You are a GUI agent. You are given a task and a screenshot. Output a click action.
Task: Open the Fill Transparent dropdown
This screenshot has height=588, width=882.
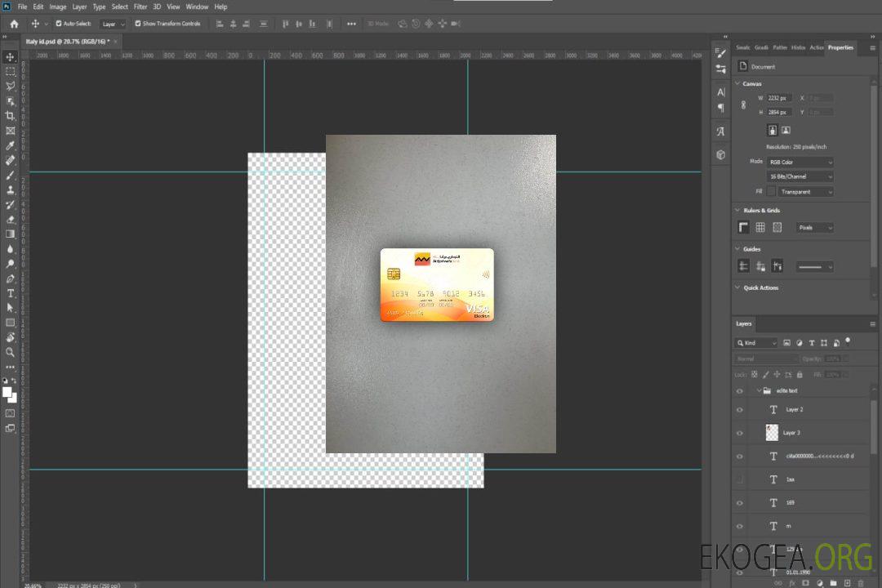(806, 192)
